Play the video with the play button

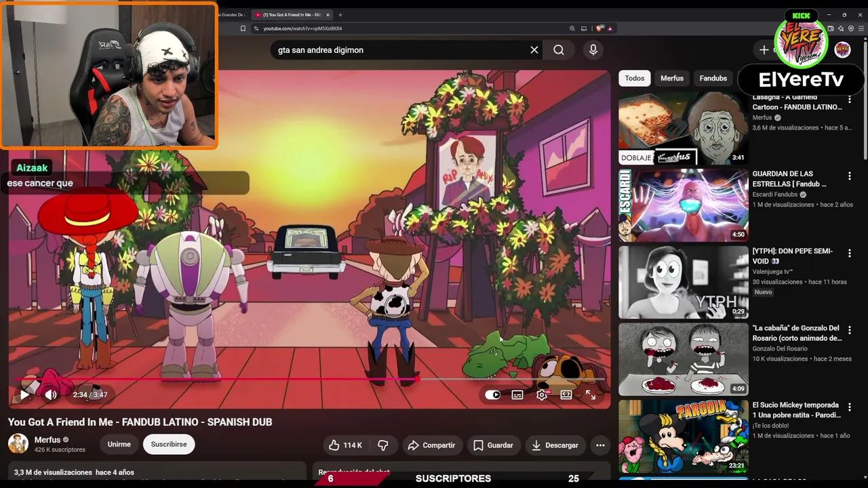(24, 394)
